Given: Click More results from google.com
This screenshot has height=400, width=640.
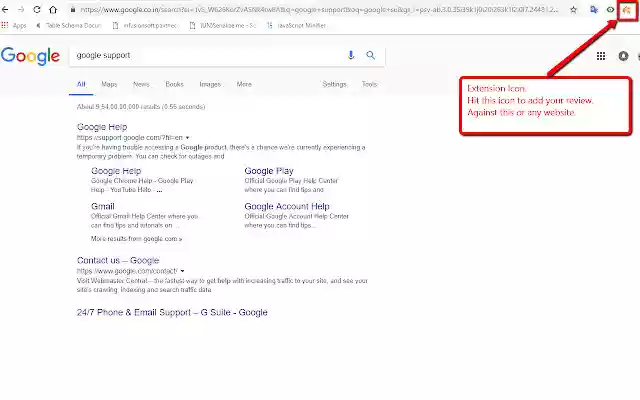Looking at the screenshot, I should tap(137, 239).
